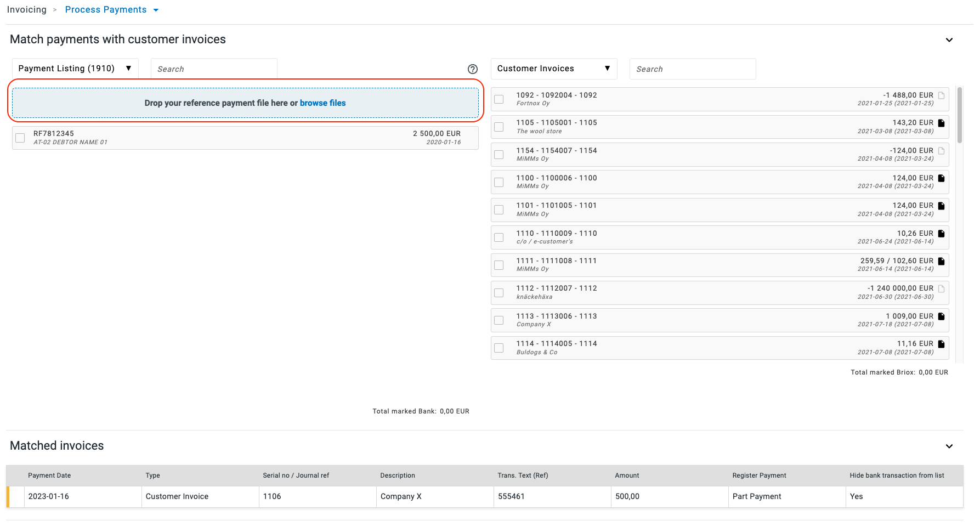This screenshot has width=980, height=527.
Task: Open document icon for invoice 1100 - 1100006
Action: [942, 178]
